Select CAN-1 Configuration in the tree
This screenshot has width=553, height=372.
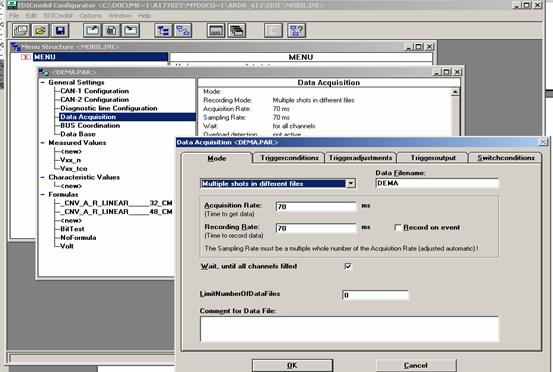[95, 91]
